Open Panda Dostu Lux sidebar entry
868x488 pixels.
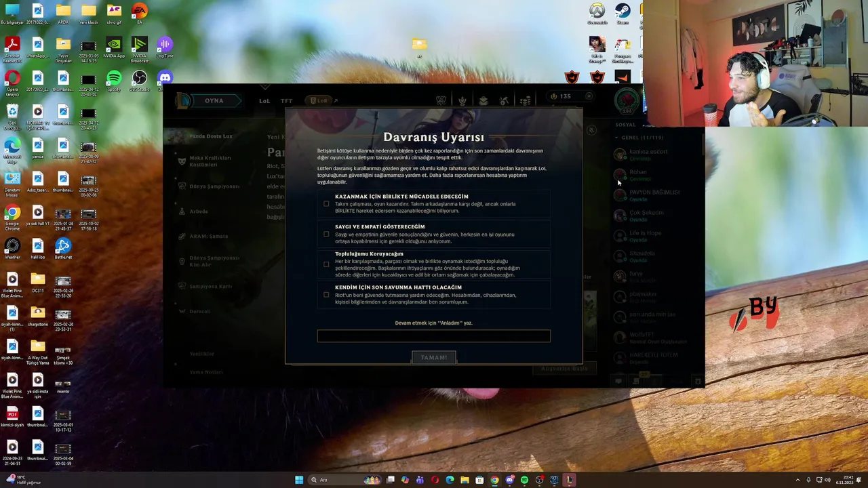tap(210, 136)
